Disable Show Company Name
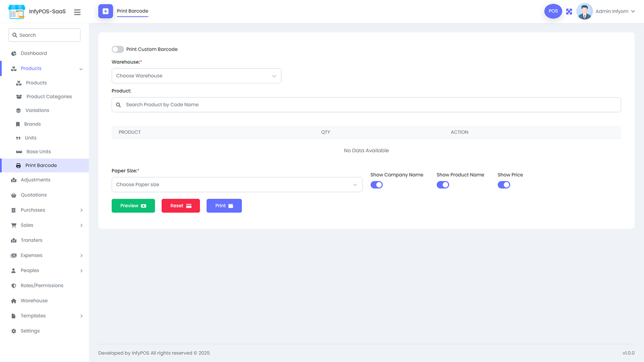 pos(376,185)
